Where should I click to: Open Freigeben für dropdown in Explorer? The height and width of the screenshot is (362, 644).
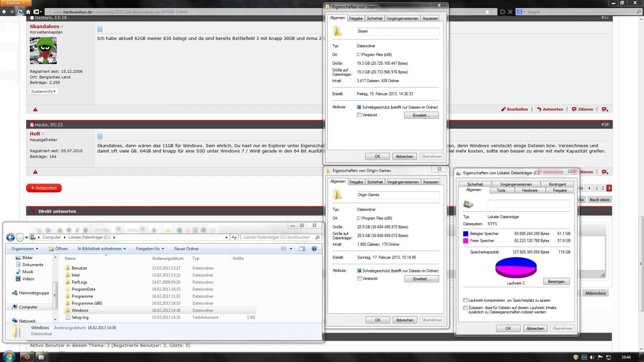coord(150,249)
